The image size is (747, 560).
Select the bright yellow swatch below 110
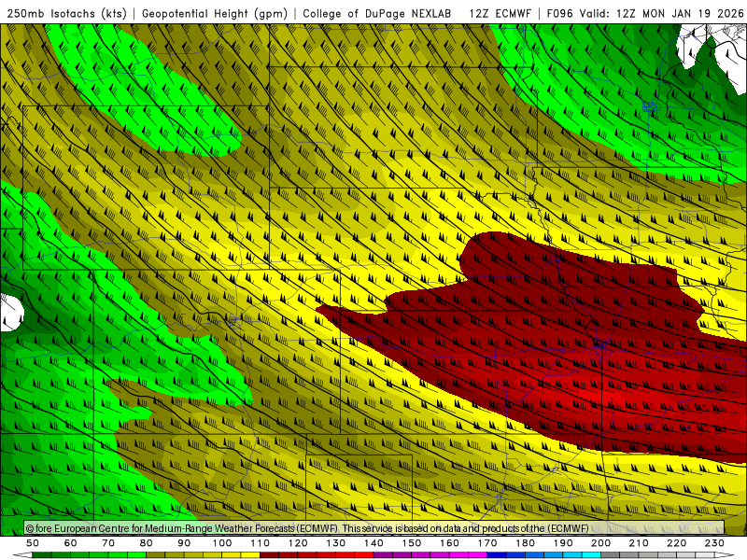[x=250, y=555]
